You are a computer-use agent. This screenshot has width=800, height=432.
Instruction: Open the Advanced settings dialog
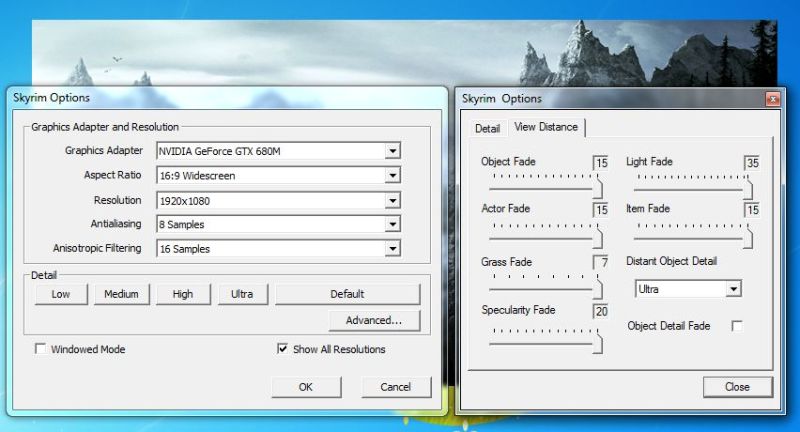(374, 320)
